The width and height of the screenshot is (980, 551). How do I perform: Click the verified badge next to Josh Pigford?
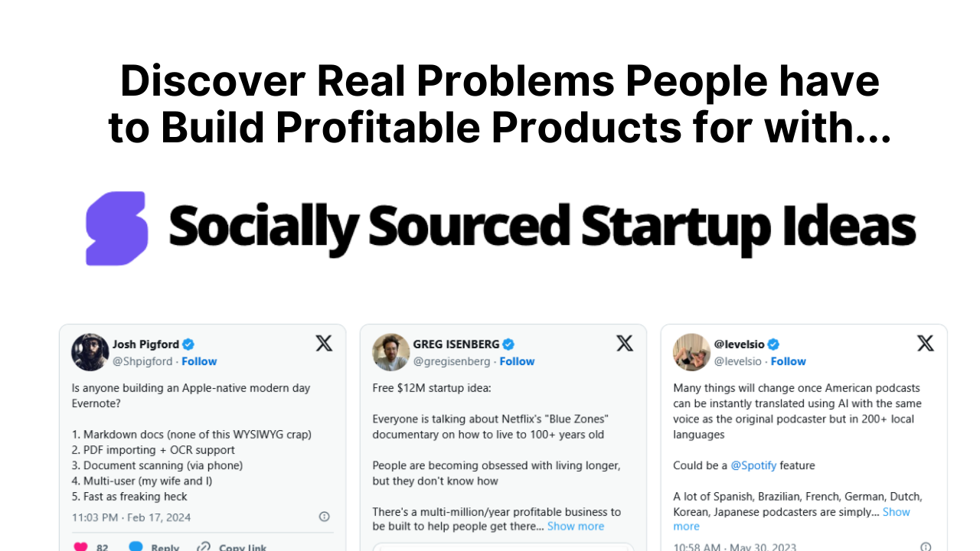tap(187, 344)
